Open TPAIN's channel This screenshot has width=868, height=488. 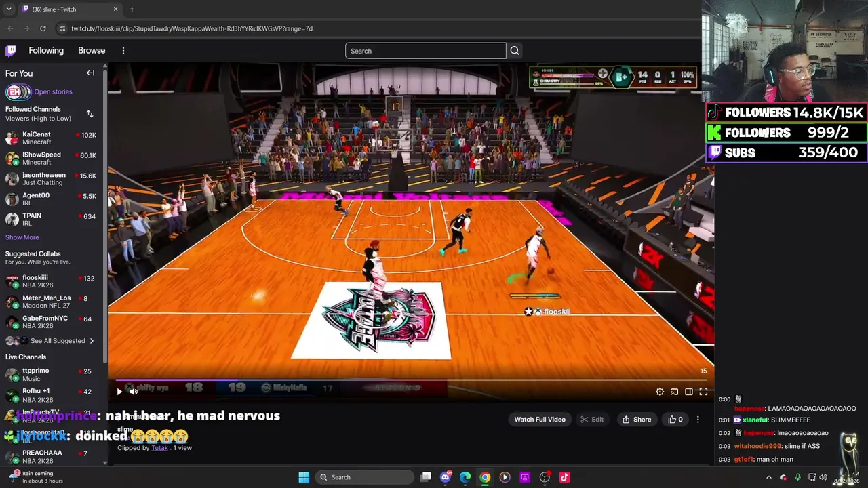point(51,220)
